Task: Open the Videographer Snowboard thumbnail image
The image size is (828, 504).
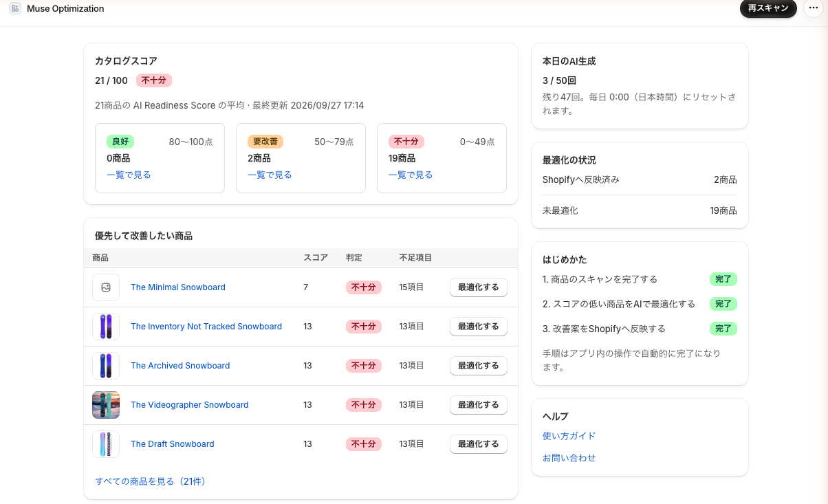Action: 106,405
